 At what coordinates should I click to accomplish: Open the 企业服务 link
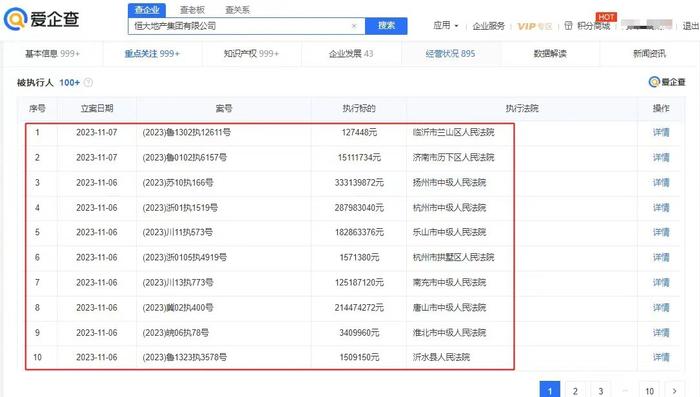click(x=488, y=26)
